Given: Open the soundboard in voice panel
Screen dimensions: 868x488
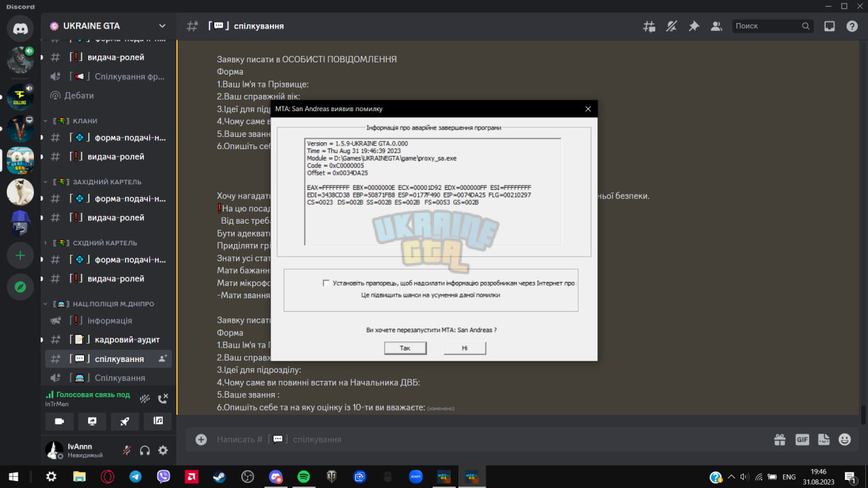Looking at the screenshot, I should click(x=158, y=421).
